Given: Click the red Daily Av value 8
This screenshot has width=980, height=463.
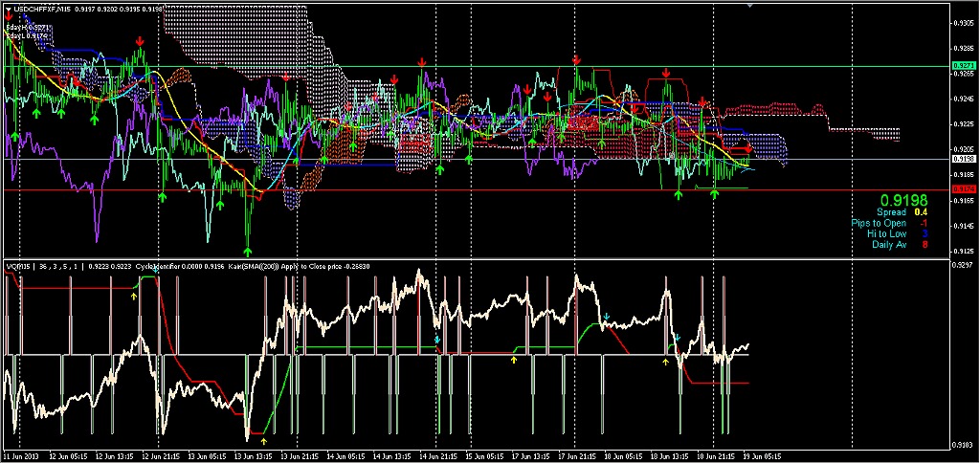Looking at the screenshot, I should 924,244.
